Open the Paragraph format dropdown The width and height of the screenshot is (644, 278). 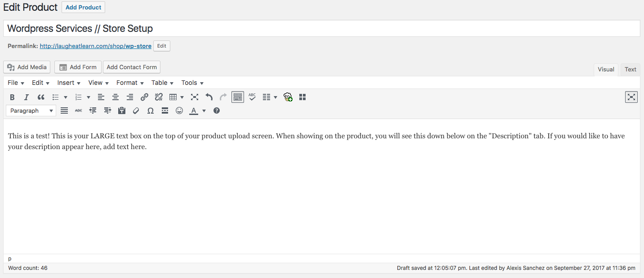(x=31, y=110)
